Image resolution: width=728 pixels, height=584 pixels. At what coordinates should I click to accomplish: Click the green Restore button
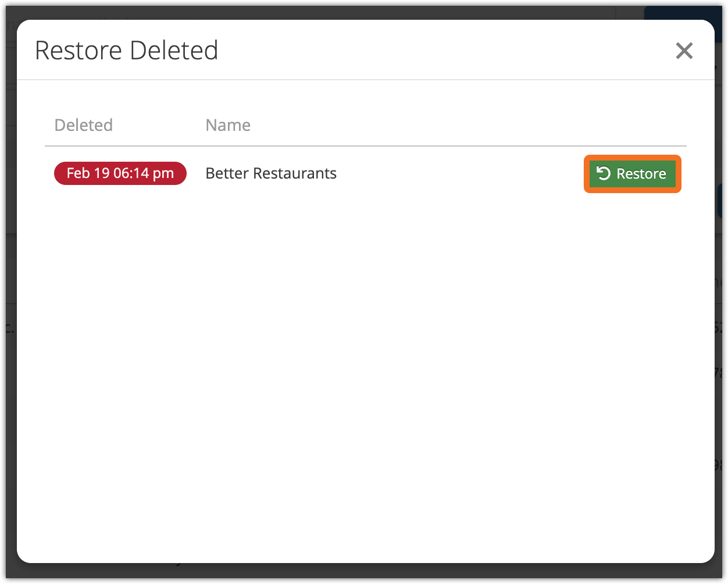tap(632, 174)
